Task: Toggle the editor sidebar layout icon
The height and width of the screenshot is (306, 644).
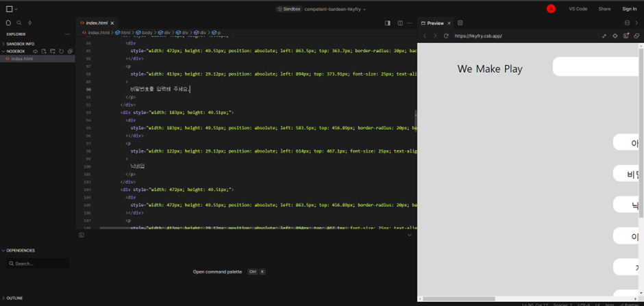Action: pos(387,23)
